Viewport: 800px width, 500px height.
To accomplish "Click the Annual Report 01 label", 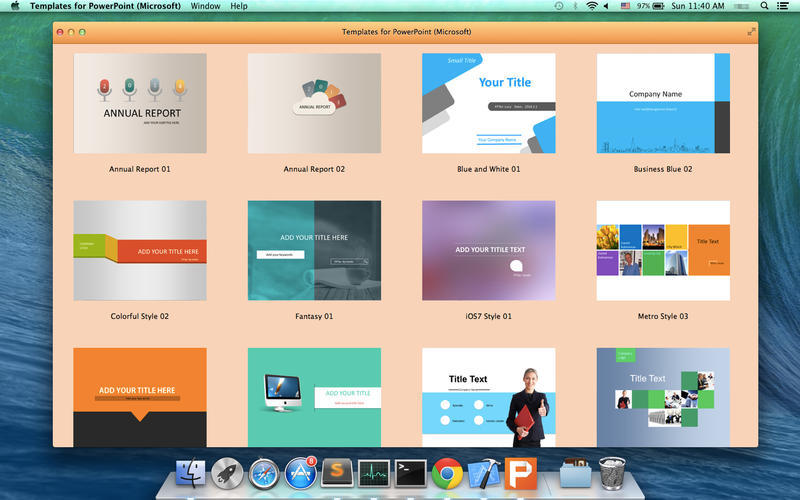I will [140, 169].
